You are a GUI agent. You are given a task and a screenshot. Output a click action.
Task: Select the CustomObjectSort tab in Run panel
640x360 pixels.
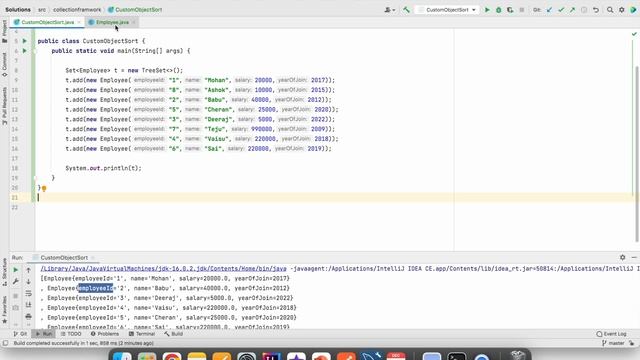(64, 258)
